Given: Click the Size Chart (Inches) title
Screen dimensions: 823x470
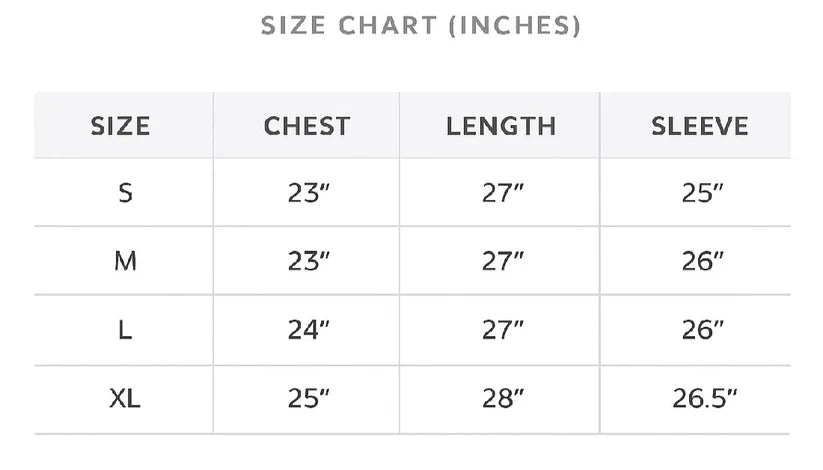Looking at the screenshot, I should (420, 26).
